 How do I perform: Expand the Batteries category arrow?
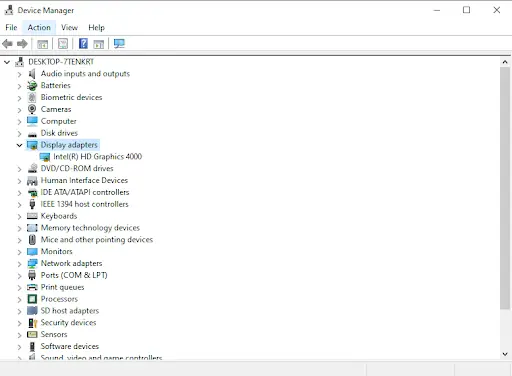click(19, 86)
